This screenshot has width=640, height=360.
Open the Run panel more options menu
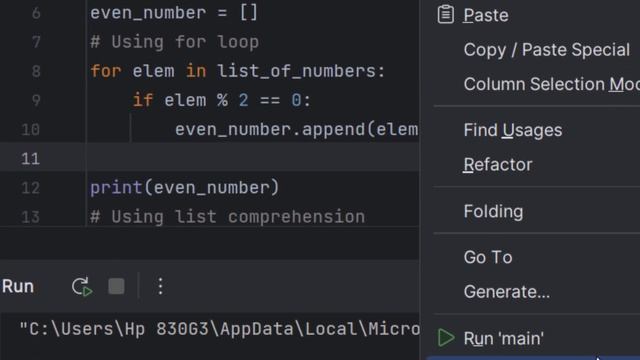(160, 286)
